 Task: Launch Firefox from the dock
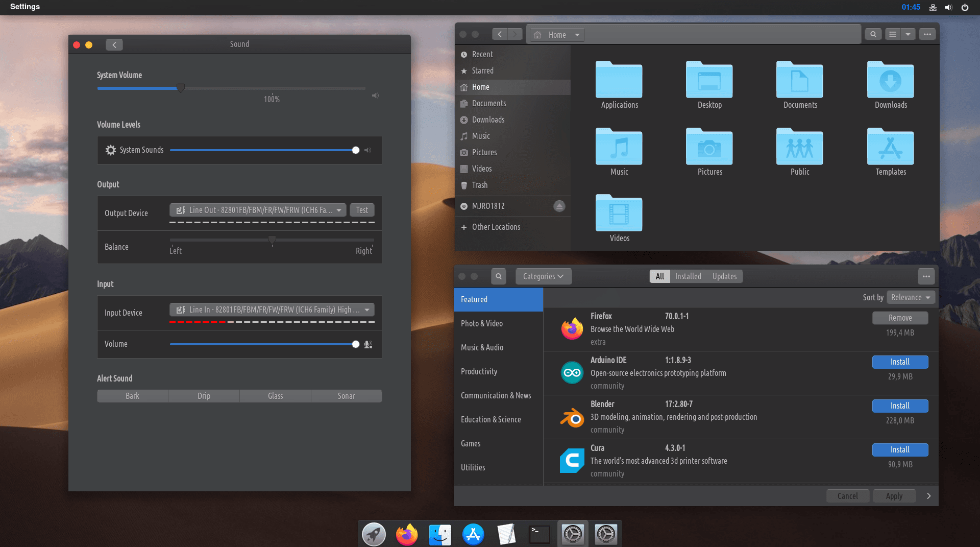(x=407, y=535)
